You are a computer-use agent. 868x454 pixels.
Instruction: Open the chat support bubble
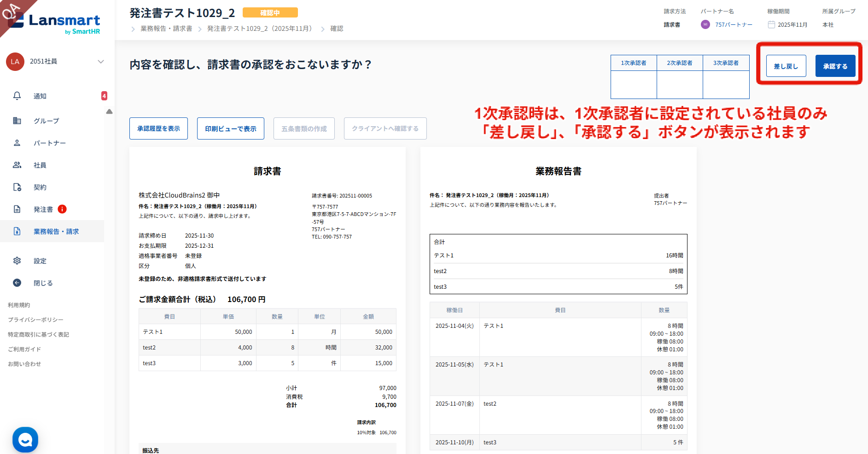tap(25, 440)
